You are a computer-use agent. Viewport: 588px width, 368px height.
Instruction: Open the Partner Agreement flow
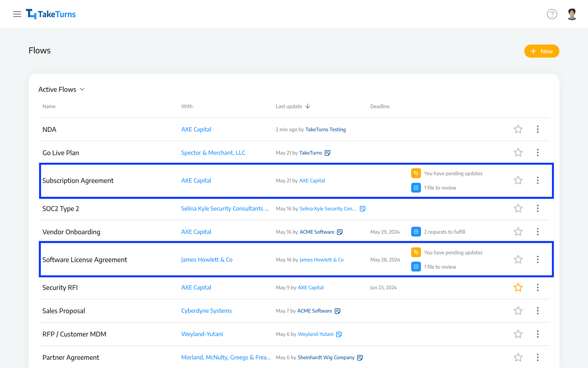click(x=71, y=357)
